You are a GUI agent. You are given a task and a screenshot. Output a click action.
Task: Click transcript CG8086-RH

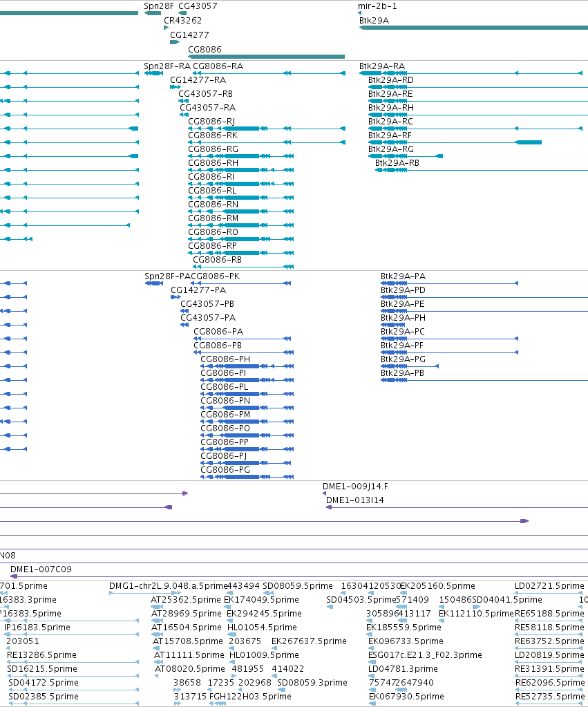pyautogui.click(x=214, y=163)
